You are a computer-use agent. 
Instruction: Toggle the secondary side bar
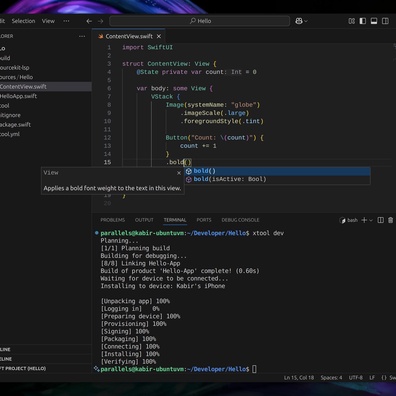(x=385, y=21)
